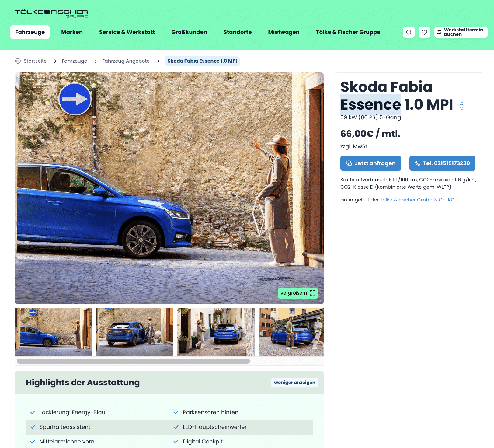Click the Mittelarmlehne vorn text
The image size is (494, 448).
pos(67,442)
